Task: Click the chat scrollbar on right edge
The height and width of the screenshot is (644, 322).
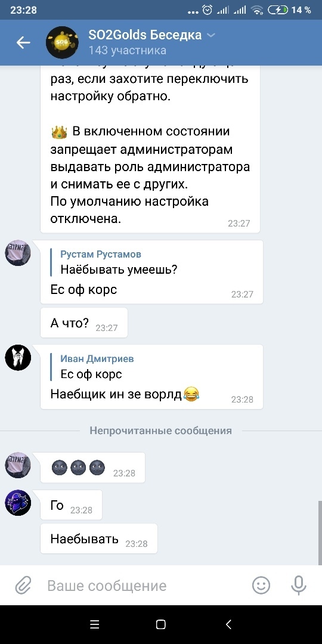Action: point(320,532)
